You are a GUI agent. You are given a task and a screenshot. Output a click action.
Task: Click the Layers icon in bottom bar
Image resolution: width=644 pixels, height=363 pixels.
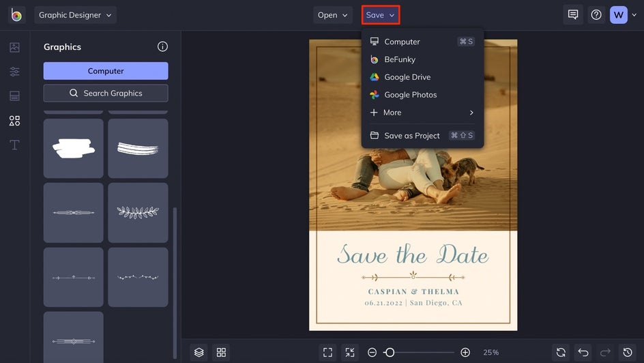pyautogui.click(x=199, y=352)
